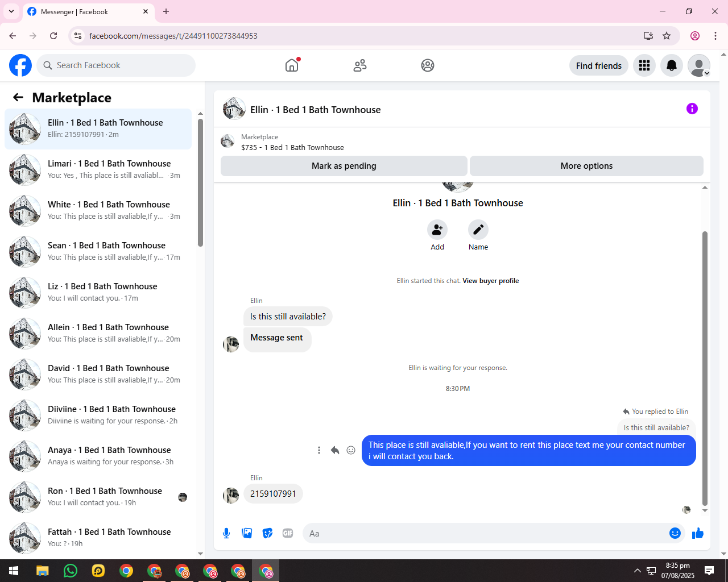The height and width of the screenshot is (582, 728).
Task: Open the Diiviine townhouse conversation
Action: [98, 415]
